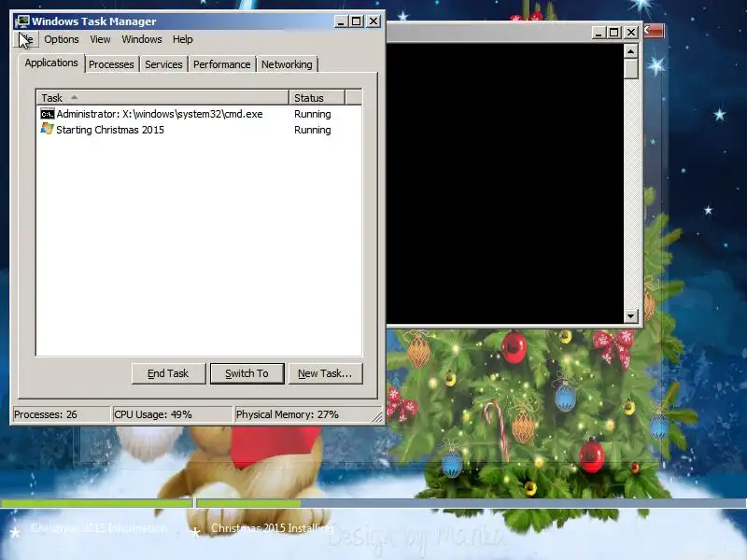Sort by the Task column header
This screenshot has height=560, width=747.
pos(162,98)
